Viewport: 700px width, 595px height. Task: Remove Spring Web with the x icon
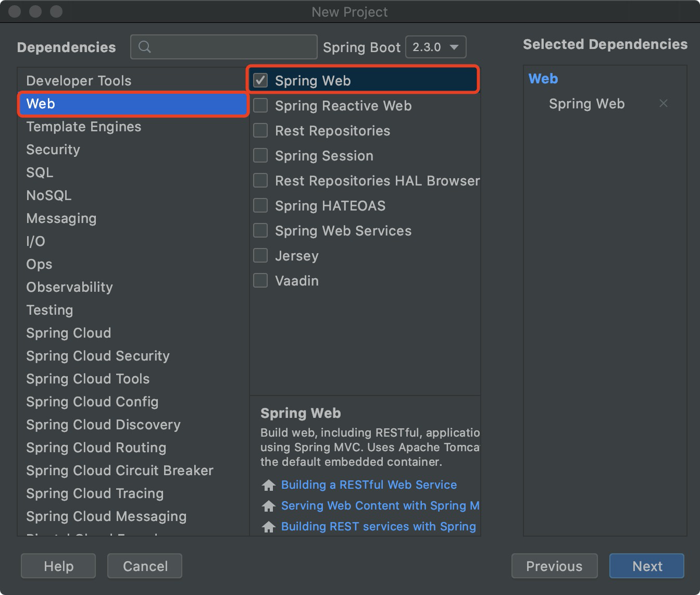[664, 103]
